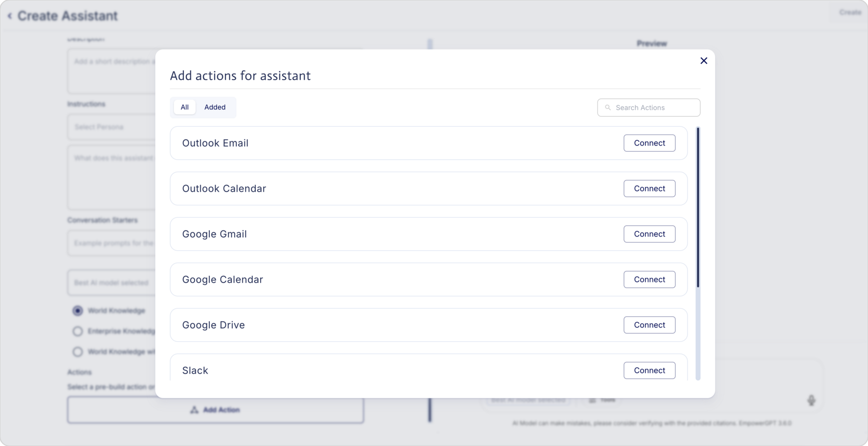Connect the Google Gmail action
Image resolution: width=868 pixels, height=446 pixels.
click(x=649, y=234)
